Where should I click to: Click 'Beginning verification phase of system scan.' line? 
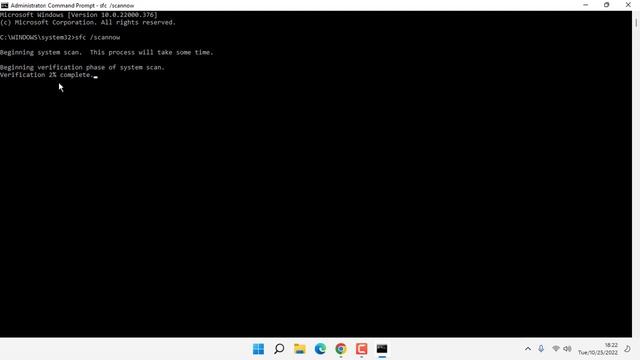pos(82,67)
